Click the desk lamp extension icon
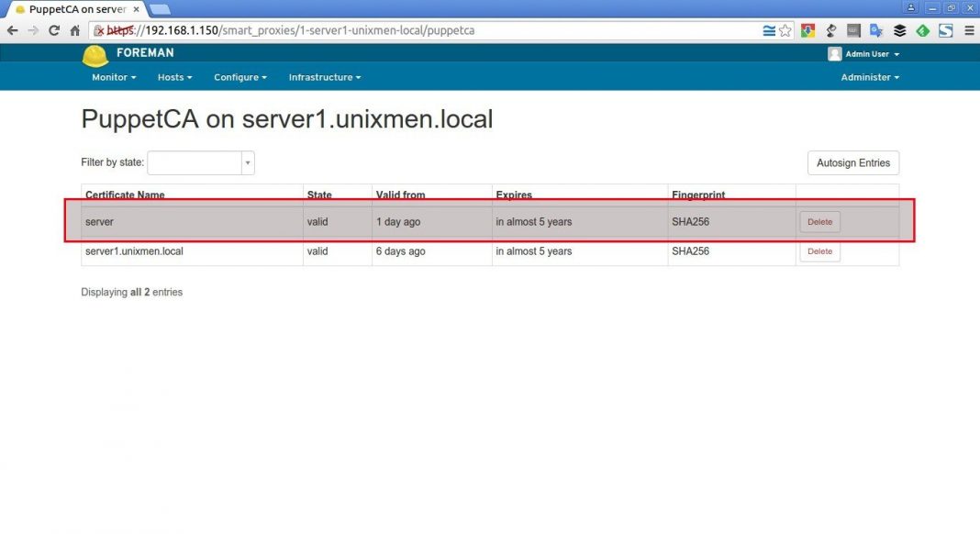980x534 pixels. (830, 30)
